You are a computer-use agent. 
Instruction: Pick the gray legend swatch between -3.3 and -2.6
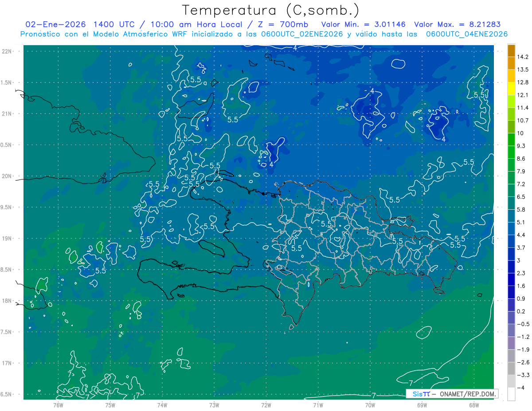(511, 369)
